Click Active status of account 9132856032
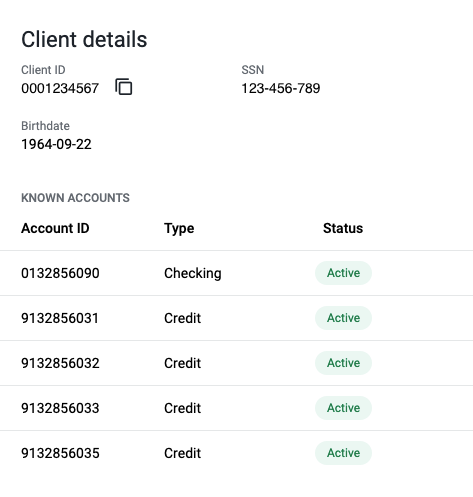 [343, 363]
